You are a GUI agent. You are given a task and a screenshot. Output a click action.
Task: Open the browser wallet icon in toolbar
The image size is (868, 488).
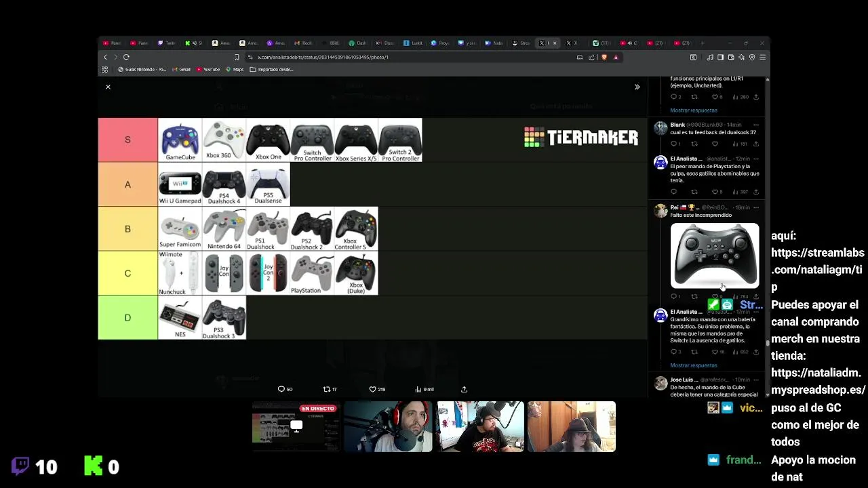[731, 57]
